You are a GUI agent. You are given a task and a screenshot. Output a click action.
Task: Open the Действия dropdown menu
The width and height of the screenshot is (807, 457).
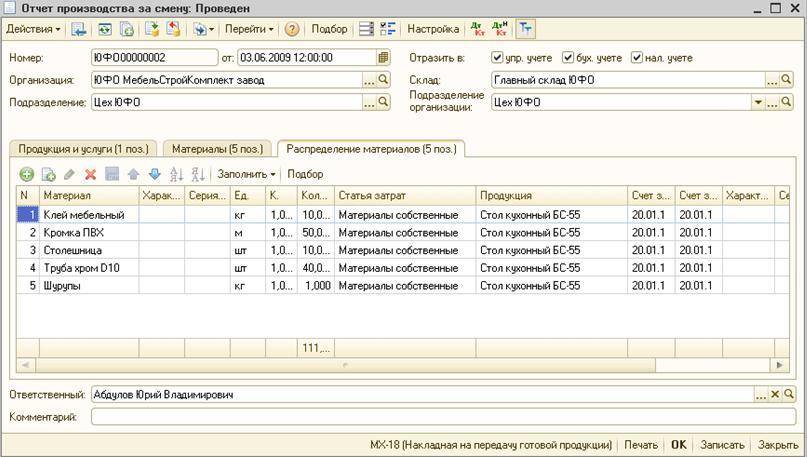[x=33, y=30]
